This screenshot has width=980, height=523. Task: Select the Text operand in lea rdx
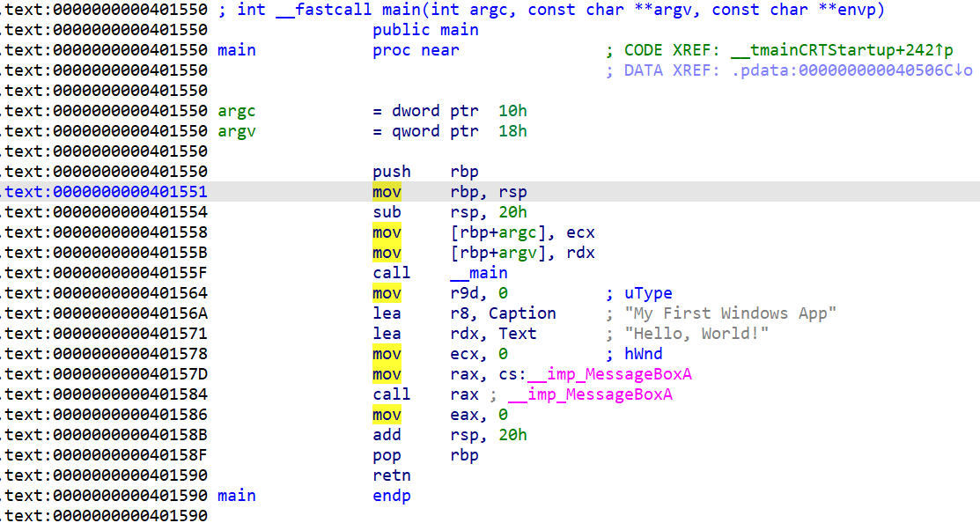click(517, 334)
